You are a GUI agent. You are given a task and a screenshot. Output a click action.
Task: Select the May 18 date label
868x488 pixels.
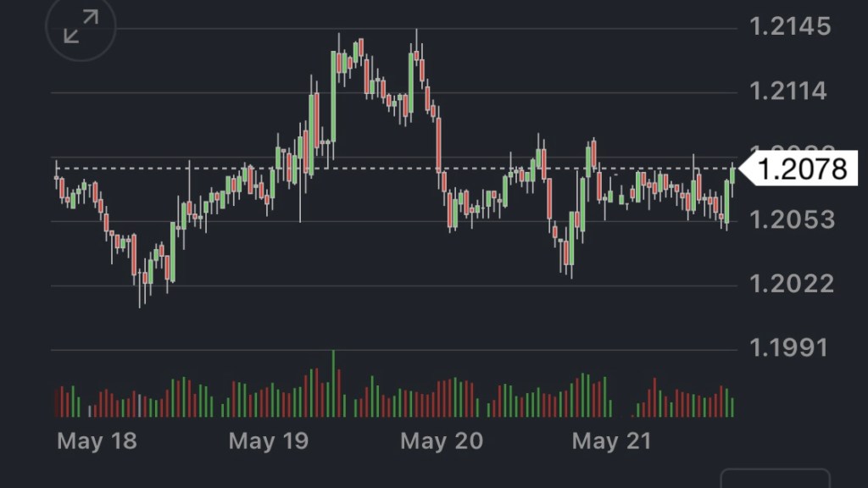[x=97, y=441]
